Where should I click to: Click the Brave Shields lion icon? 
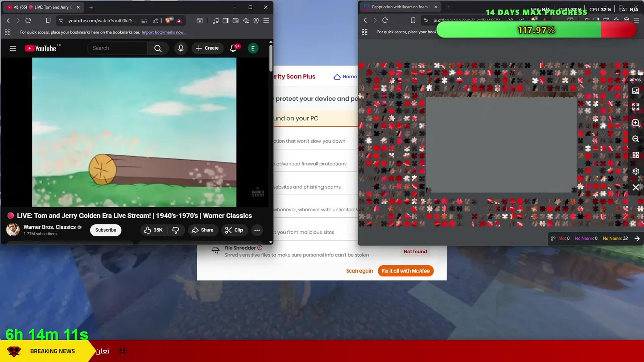tap(168, 21)
